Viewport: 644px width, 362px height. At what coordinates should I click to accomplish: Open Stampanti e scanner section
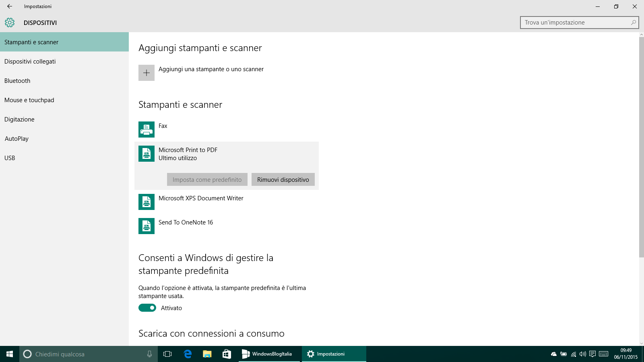pyautogui.click(x=64, y=42)
